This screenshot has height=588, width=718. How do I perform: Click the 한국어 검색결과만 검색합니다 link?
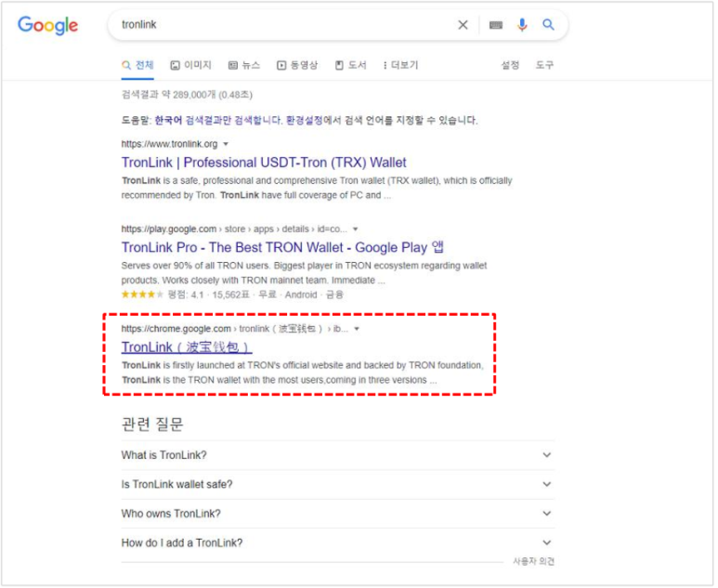(219, 121)
